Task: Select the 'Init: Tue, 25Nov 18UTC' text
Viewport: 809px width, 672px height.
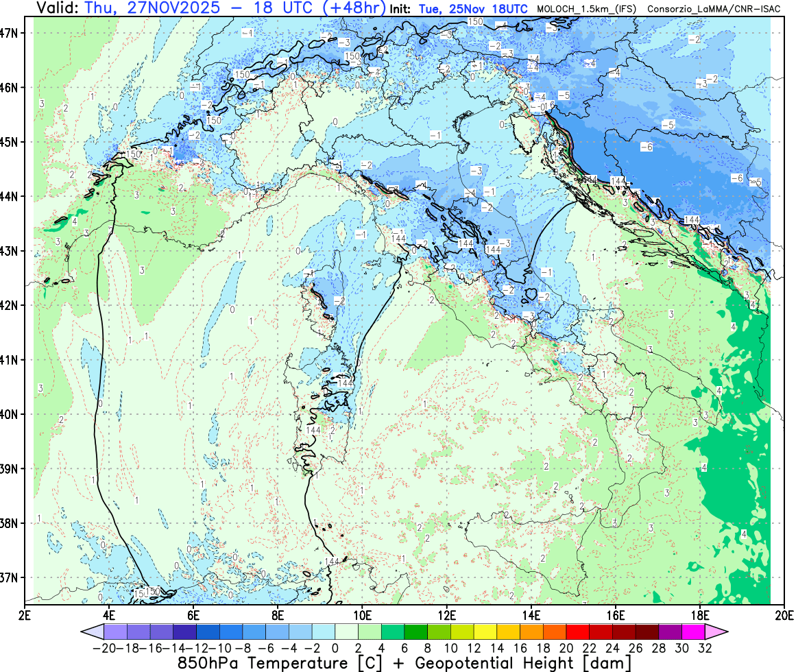Action: [x=458, y=9]
